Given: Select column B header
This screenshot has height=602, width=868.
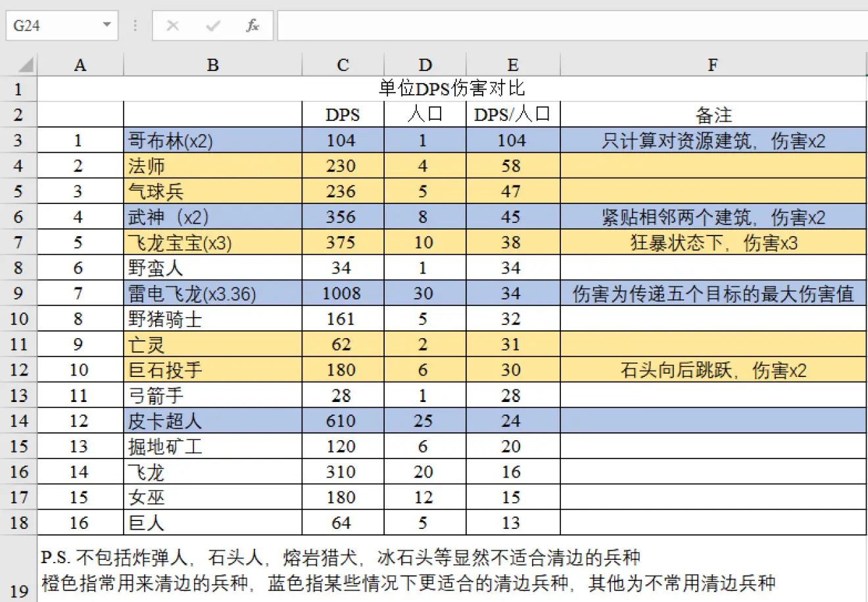Looking at the screenshot, I should tap(212, 64).
